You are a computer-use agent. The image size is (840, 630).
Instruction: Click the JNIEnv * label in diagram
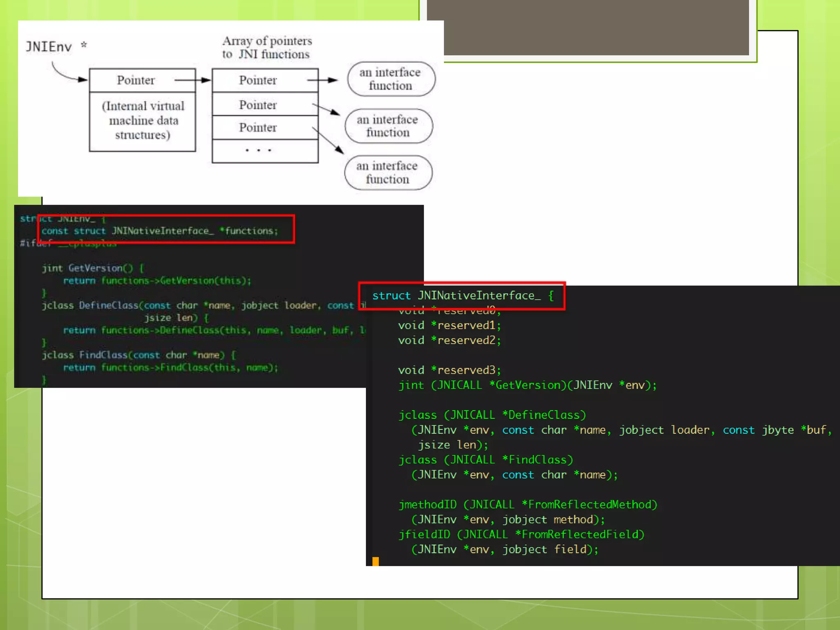click(x=56, y=47)
